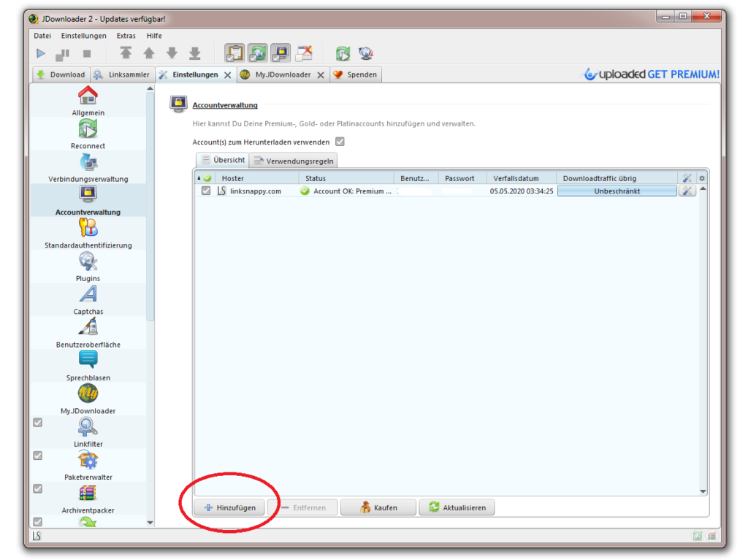Move selection up arrow icon
748x560 pixels.
point(149,53)
